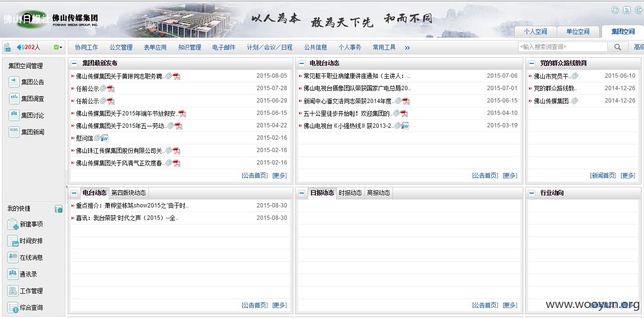Viewport: 644px width, 318px height.
Task: Open the 公文管理 menu
Action: click(x=121, y=47)
